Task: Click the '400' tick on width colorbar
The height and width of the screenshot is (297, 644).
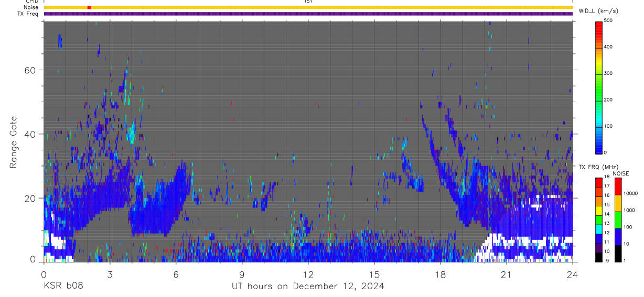Action: pos(608,47)
